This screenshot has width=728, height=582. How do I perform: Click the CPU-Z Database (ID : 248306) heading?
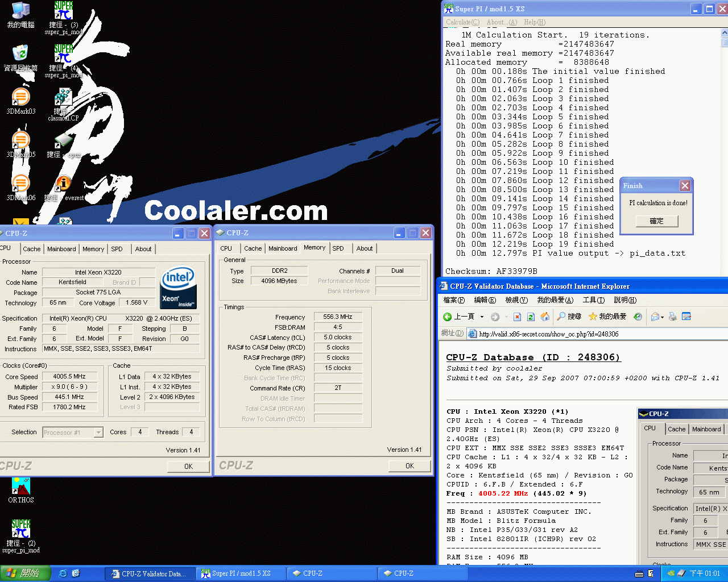pos(533,357)
